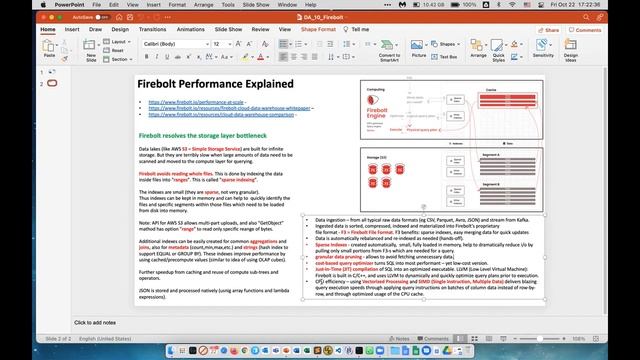Click the Reset slide button
The height and width of the screenshot is (360, 640).
click(x=113, y=50)
